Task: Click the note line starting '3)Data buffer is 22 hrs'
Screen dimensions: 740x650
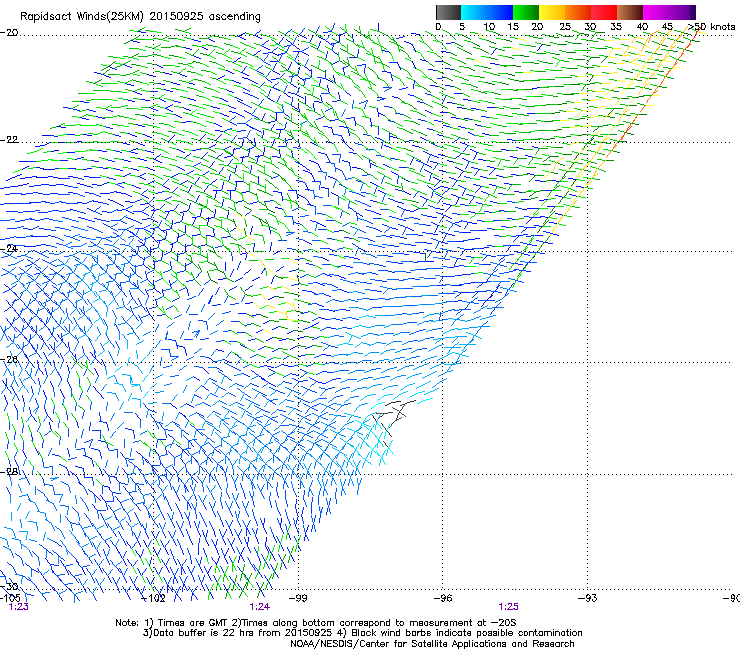Action: coord(362,633)
